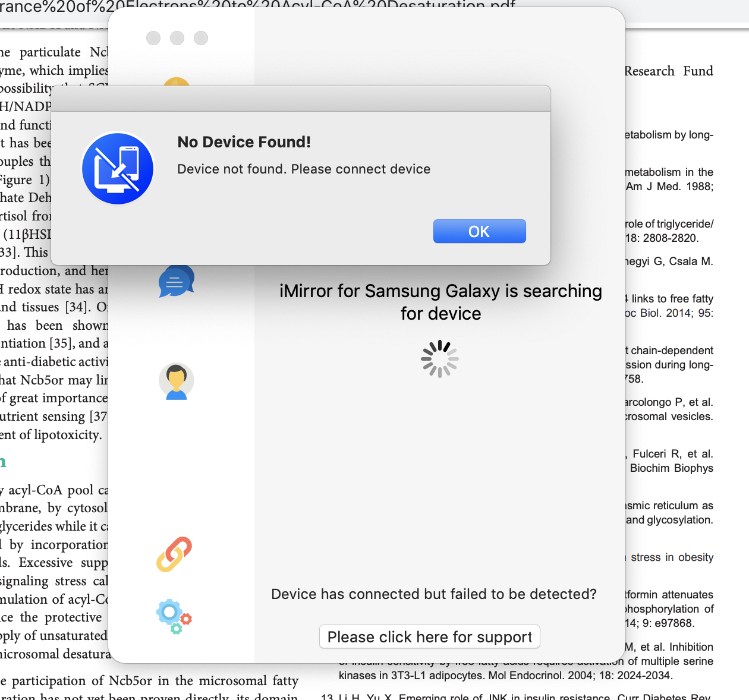Open the chat messages sidebar icon
This screenshot has width=749, height=700.
(x=177, y=281)
